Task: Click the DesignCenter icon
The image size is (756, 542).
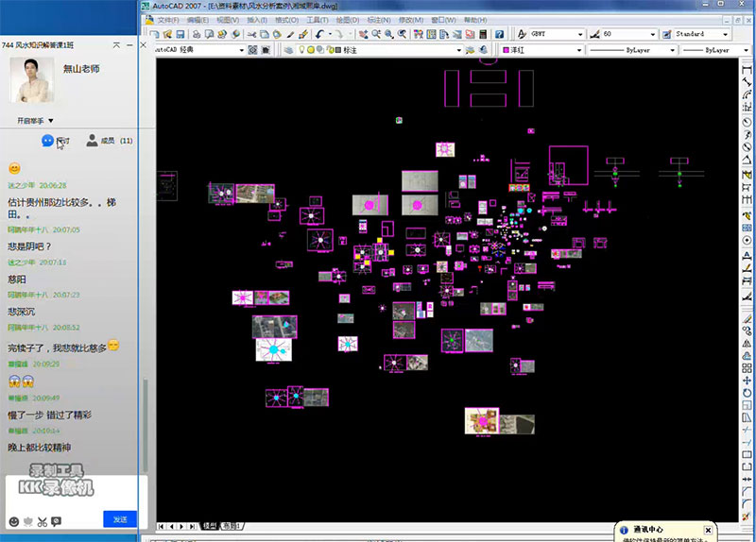Action: point(432,34)
